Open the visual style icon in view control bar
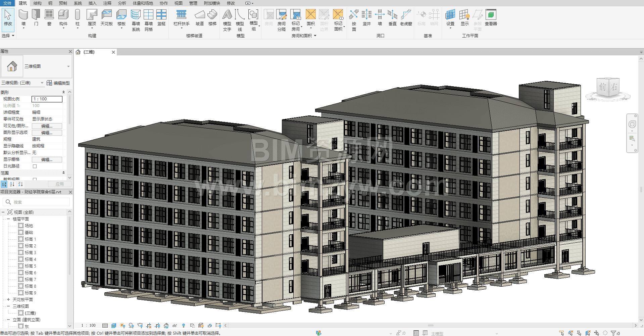 [114, 326]
